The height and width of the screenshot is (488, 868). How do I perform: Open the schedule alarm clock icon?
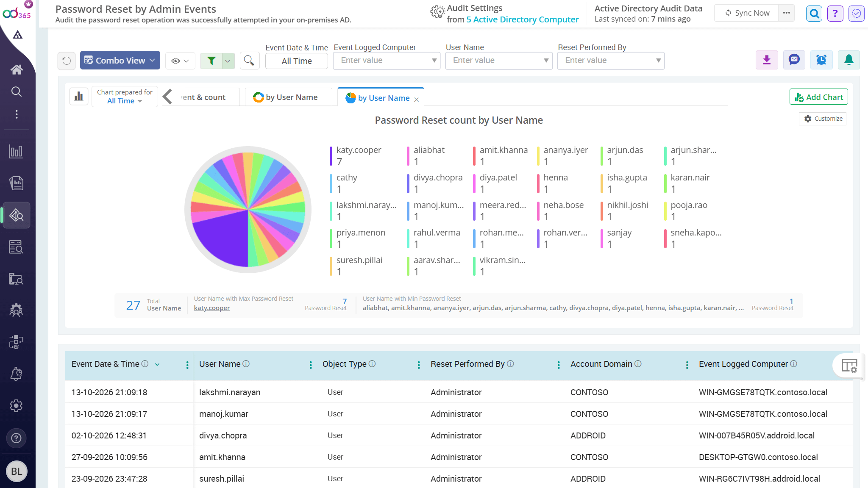pyautogui.click(x=821, y=60)
